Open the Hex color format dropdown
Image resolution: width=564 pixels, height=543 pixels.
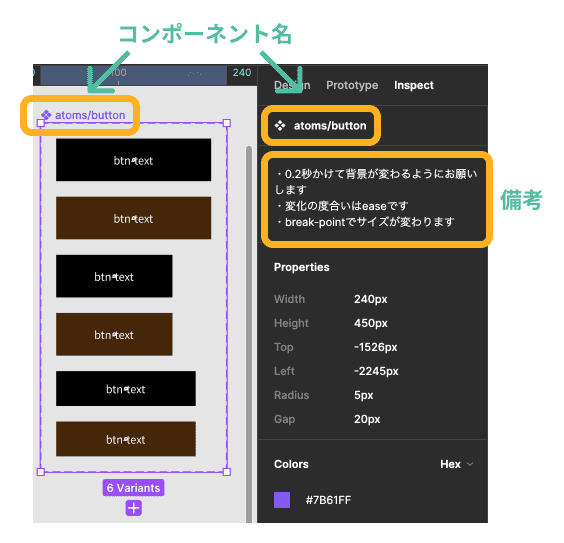point(456,464)
